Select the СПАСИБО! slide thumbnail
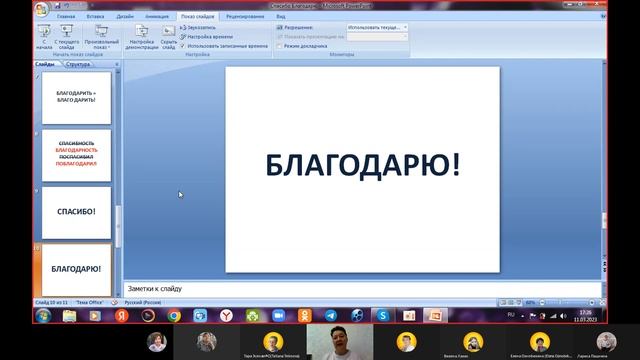Image resolution: width=640 pixels, height=360 pixels. pyautogui.click(x=76, y=213)
